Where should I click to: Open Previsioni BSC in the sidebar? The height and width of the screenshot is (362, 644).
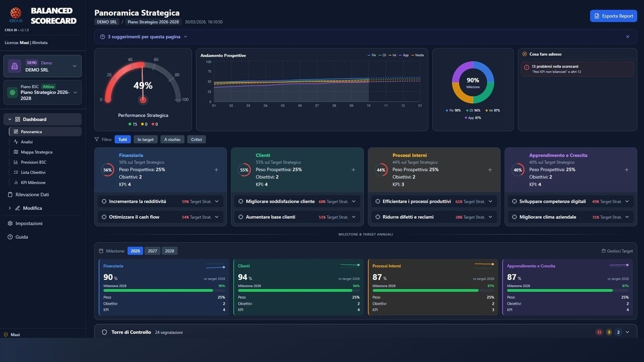pos(33,162)
